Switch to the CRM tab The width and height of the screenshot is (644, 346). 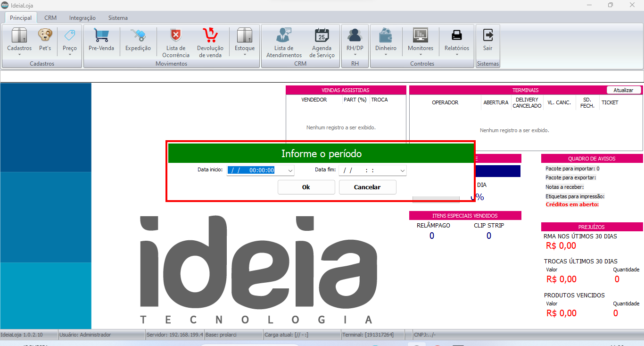pos(50,18)
